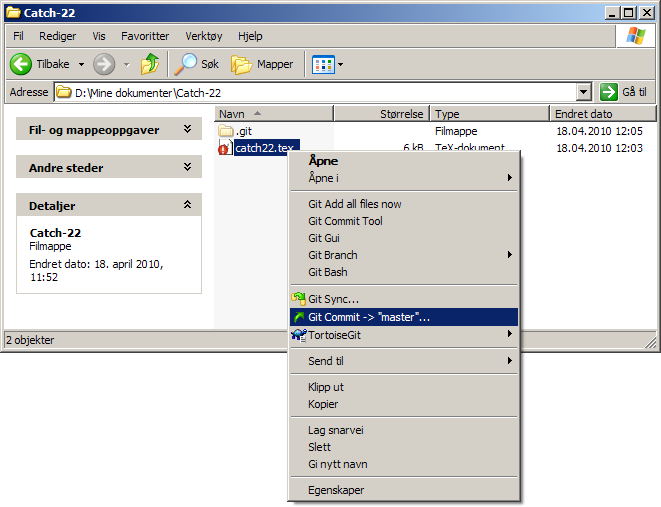Choose Git Commit Tool
The height and width of the screenshot is (507, 661).
[403, 221]
